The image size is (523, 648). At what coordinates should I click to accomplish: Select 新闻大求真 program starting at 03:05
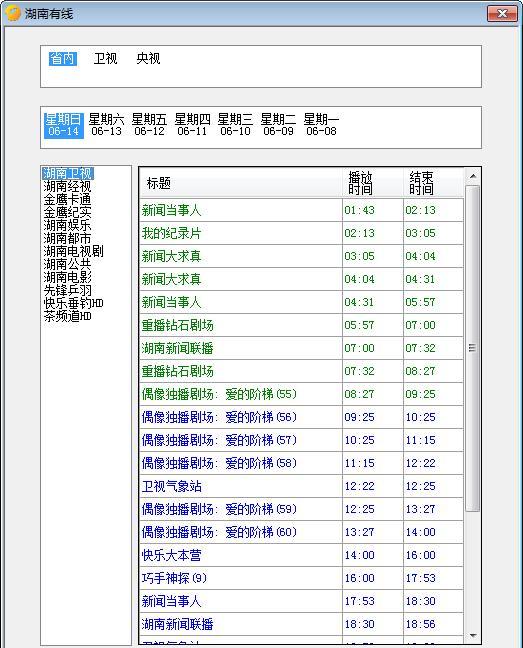[x=301, y=256]
